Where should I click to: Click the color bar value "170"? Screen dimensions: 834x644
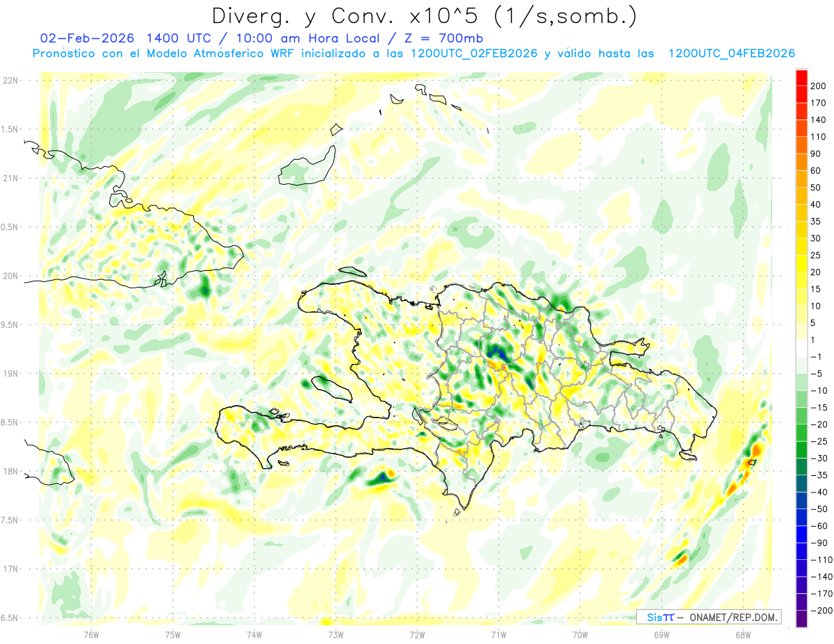click(x=818, y=103)
